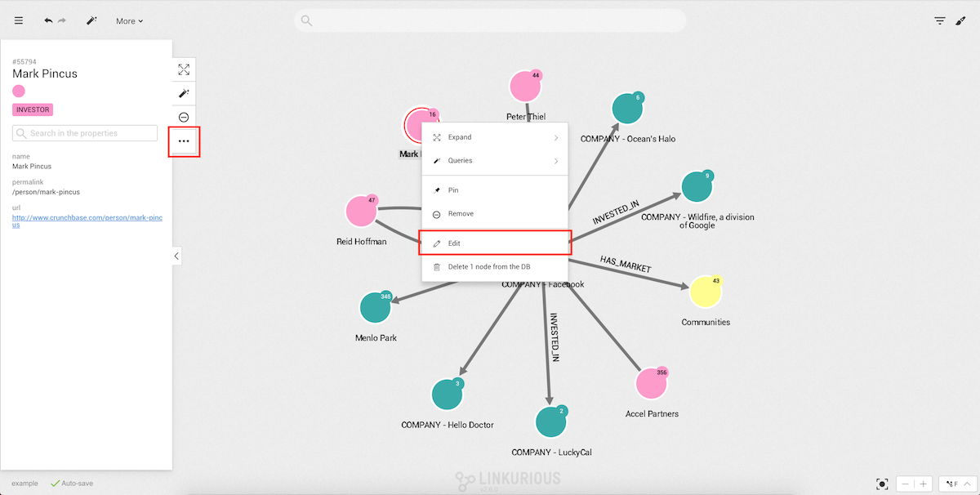The width and height of the screenshot is (980, 495).
Task: Click the pink node color circle
Action: [19, 91]
